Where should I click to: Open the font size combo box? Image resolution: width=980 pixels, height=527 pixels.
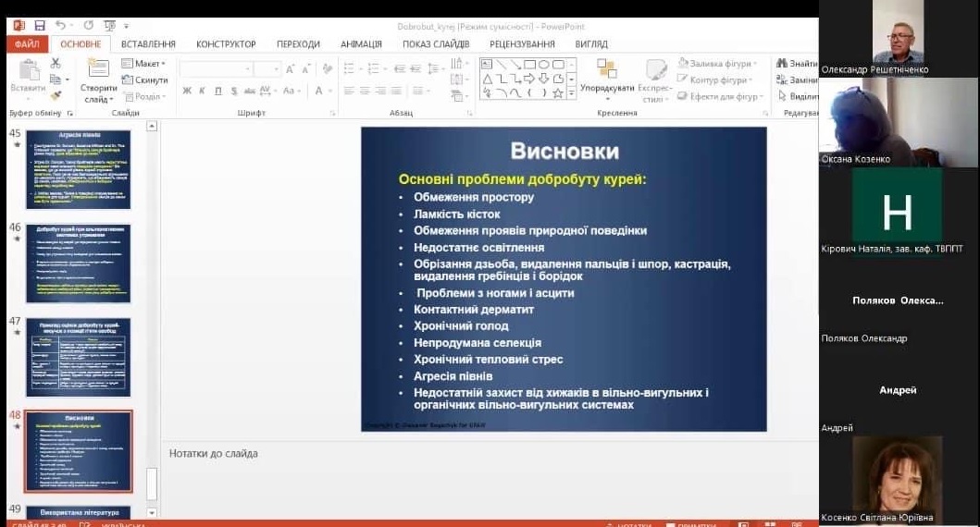267,68
